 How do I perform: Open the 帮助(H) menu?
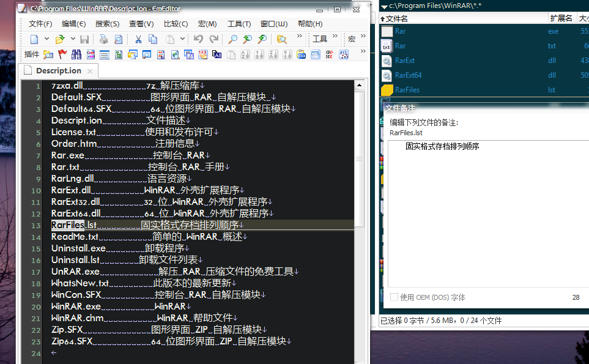(310, 24)
